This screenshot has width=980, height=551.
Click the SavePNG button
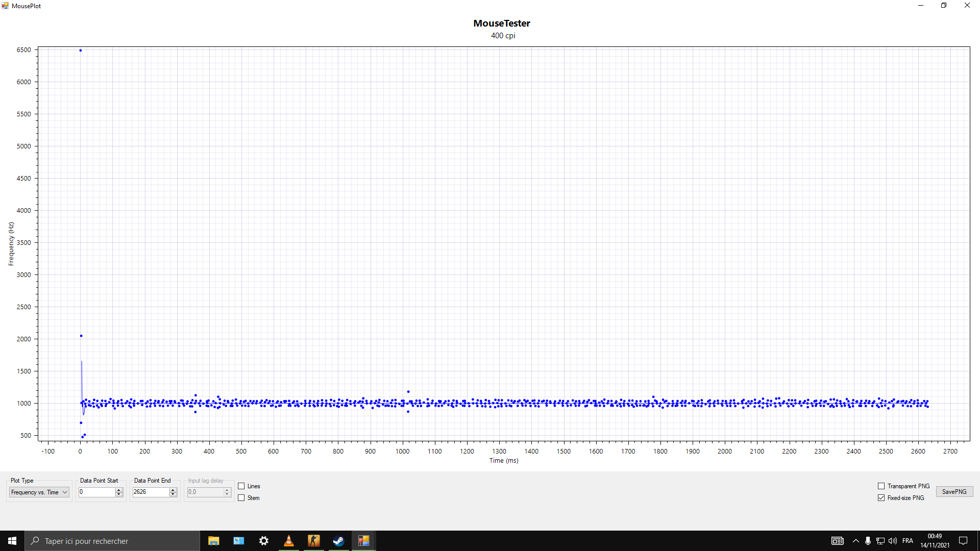coord(954,492)
